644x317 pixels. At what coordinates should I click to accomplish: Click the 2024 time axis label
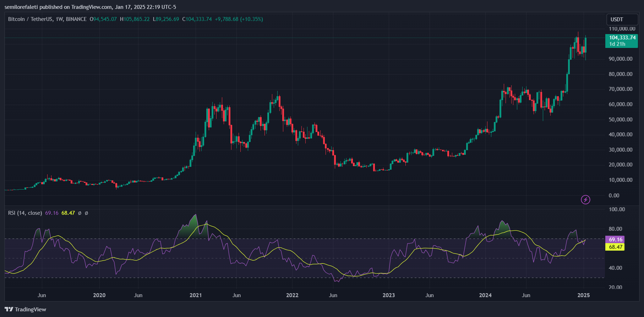485,295
